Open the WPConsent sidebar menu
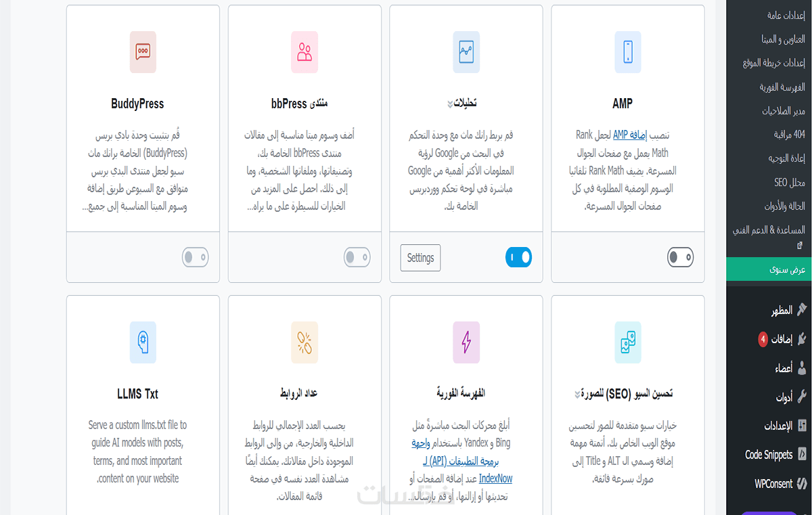This screenshot has width=812, height=515. click(773, 484)
